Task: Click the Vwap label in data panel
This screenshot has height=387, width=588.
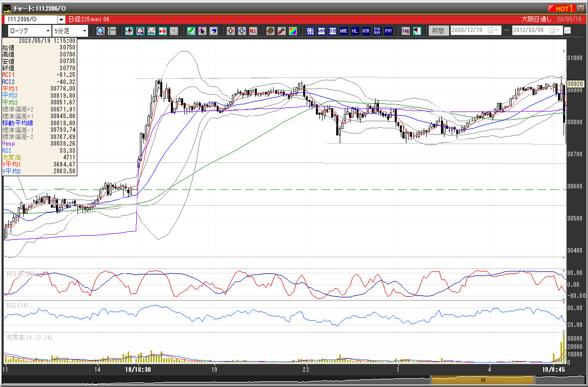Action: click(x=9, y=144)
